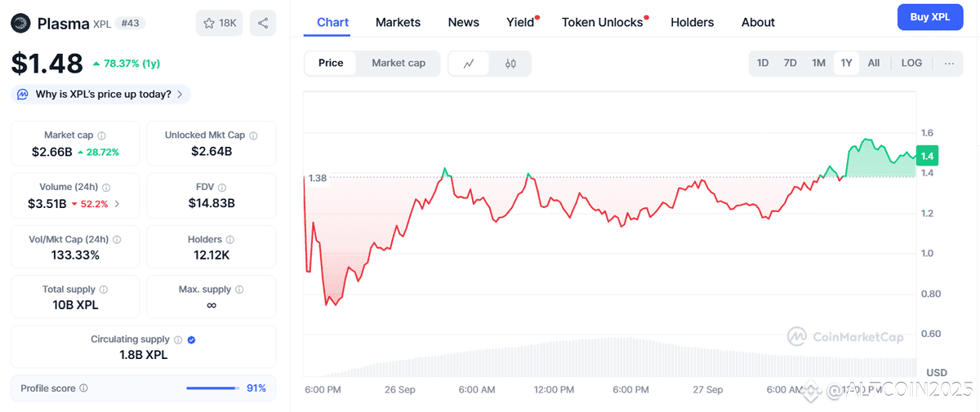
Task: Click the share icon button
Action: coord(263,23)
